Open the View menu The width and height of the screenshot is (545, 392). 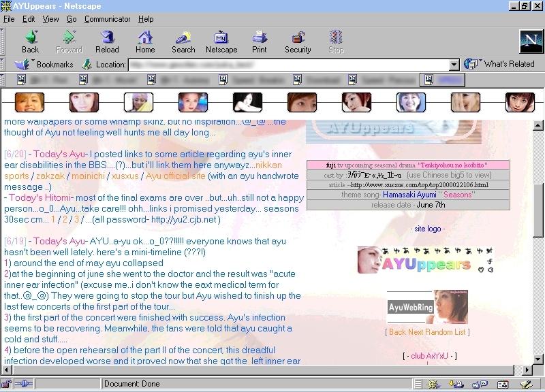51,19
